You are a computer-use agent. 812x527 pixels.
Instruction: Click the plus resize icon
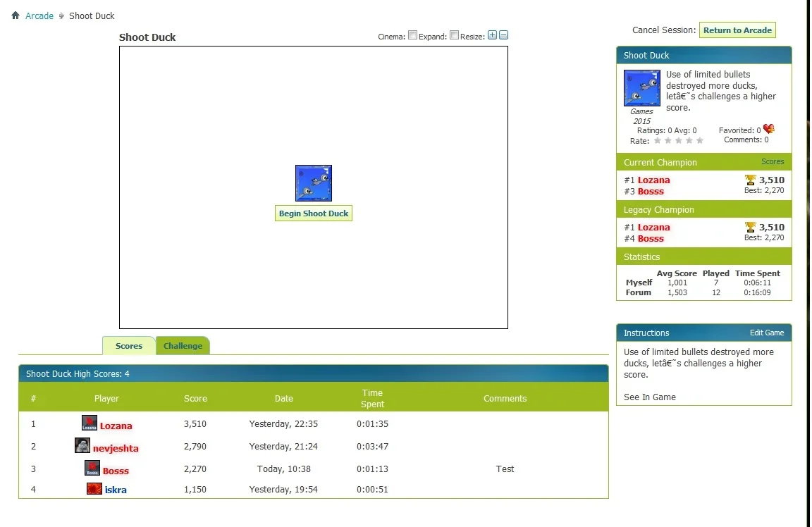point(493,36)
